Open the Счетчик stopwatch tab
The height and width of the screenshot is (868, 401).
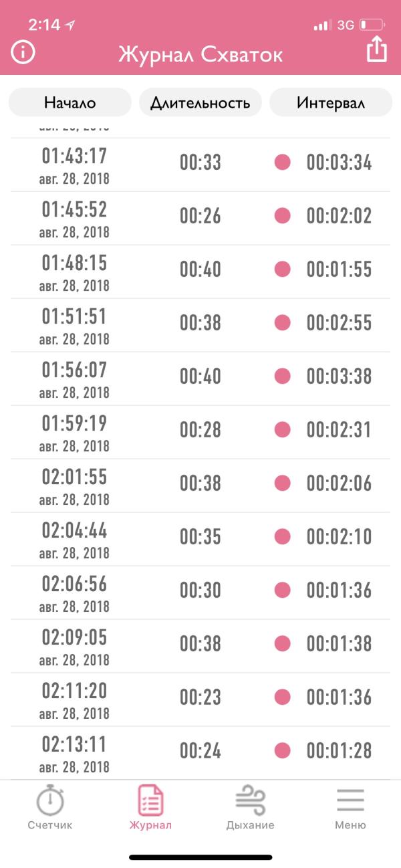50,807
